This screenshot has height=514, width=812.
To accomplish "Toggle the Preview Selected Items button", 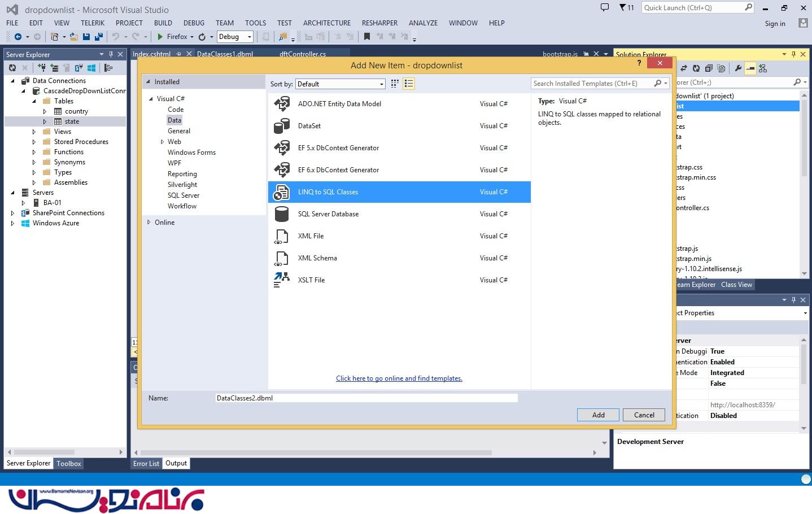I will (750, 68).
